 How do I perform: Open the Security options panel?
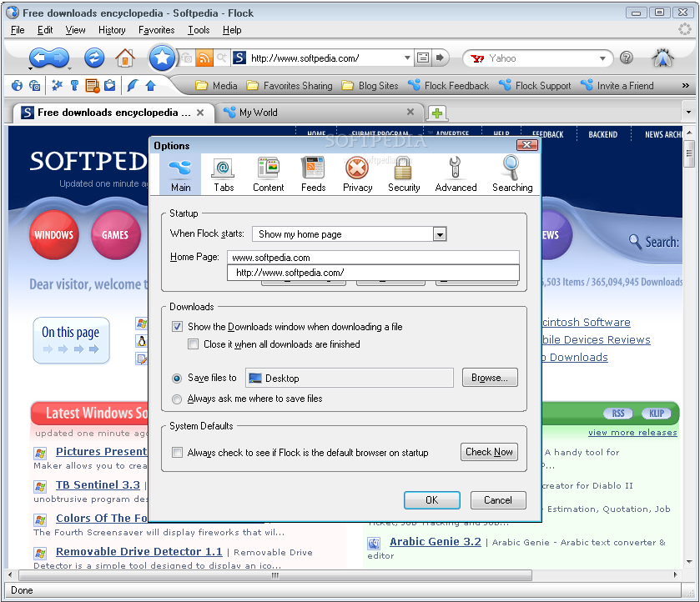coord(404,174)
